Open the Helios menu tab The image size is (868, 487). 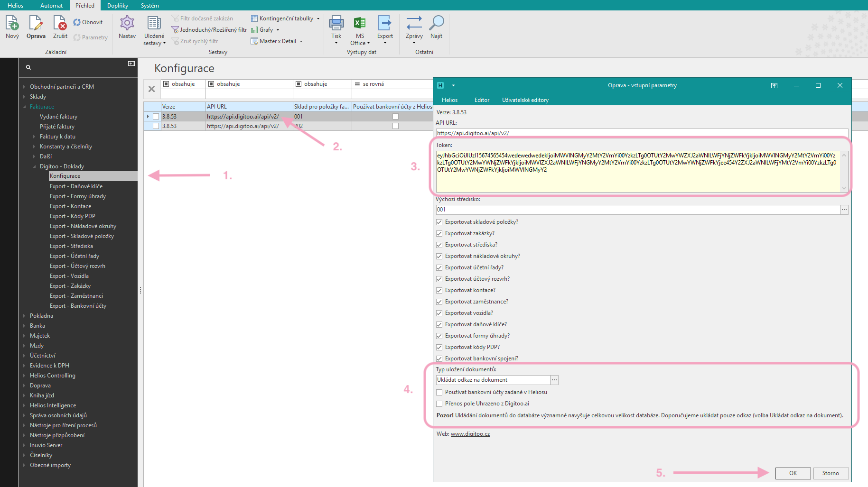pyautogui.click(x=15, y=5)
